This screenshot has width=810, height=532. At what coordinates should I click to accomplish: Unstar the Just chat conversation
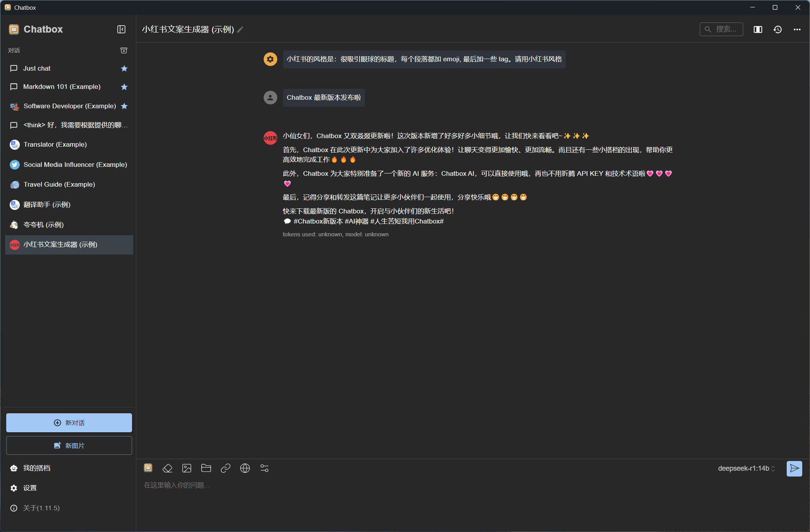pos(124,68)
